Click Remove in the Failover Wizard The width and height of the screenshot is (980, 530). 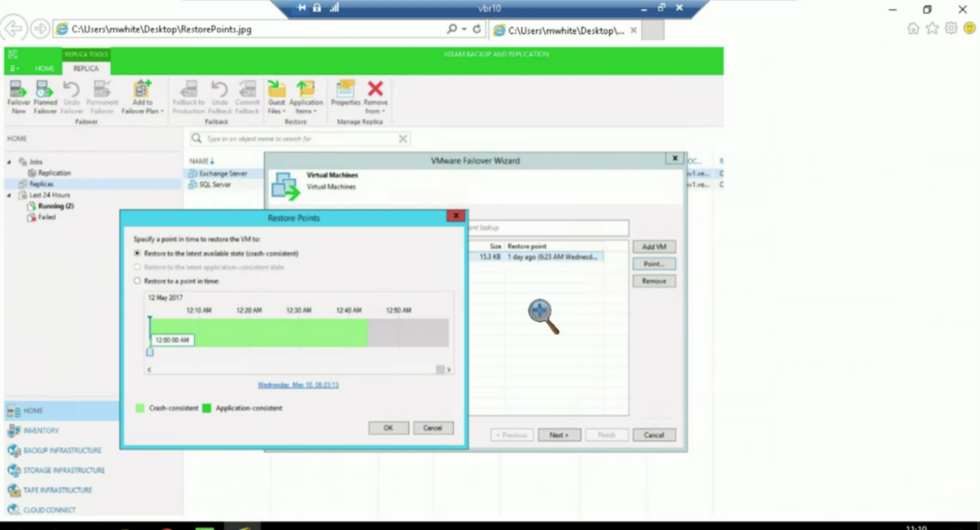coord(654,281)
